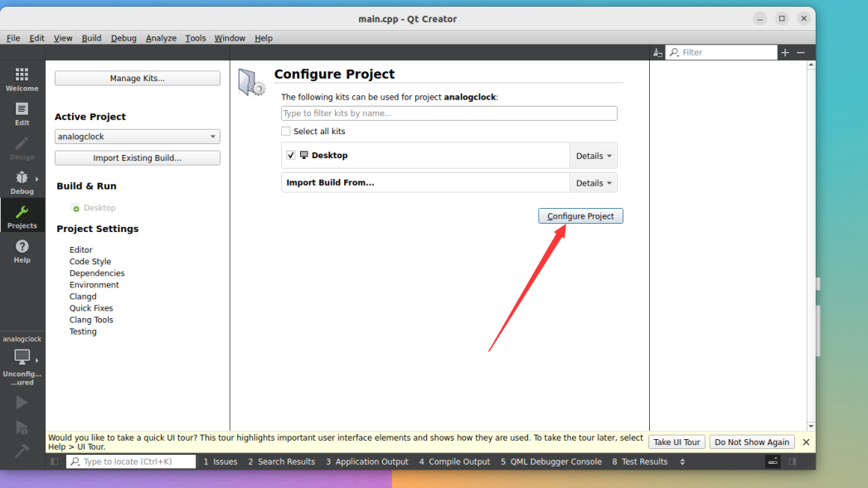This screenshot has width=868, height=488.
Task: Open the Compile Output pane
Action: point(454,461)
